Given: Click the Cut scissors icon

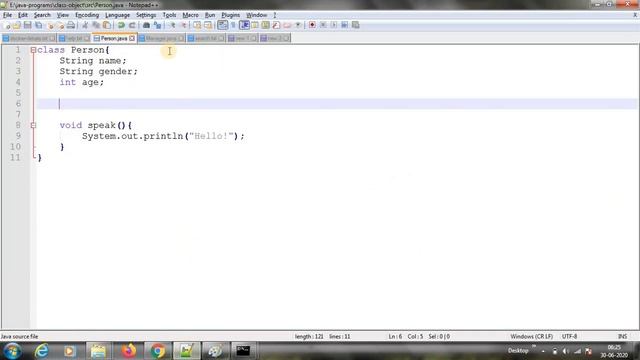Looking at the screenshot, I should click(85, 25).
